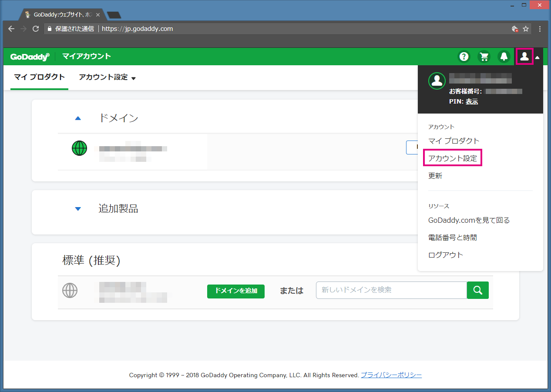
Task: Click the browser back arrow
Action: click(x=11, y=29)
